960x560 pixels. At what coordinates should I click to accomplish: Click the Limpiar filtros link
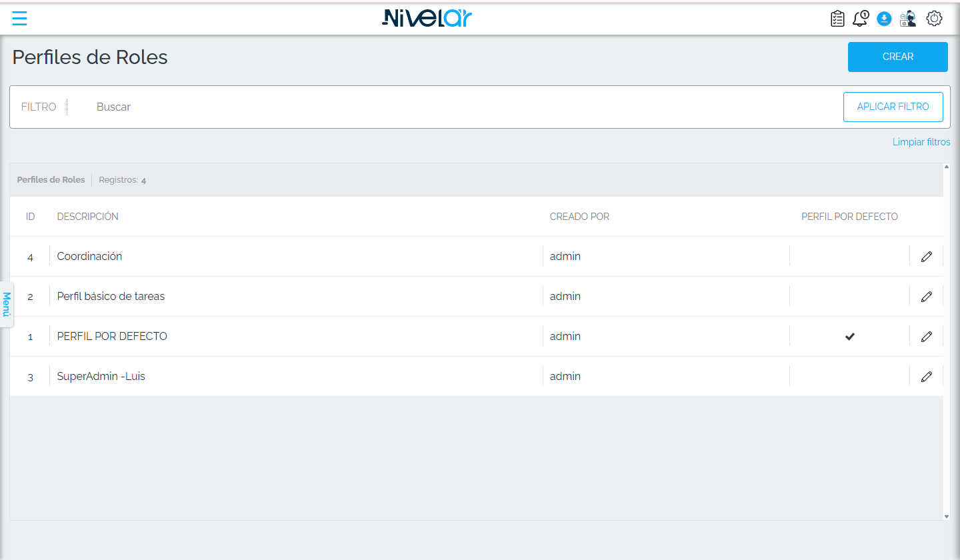pyautogui.click(x=921, y=142)
